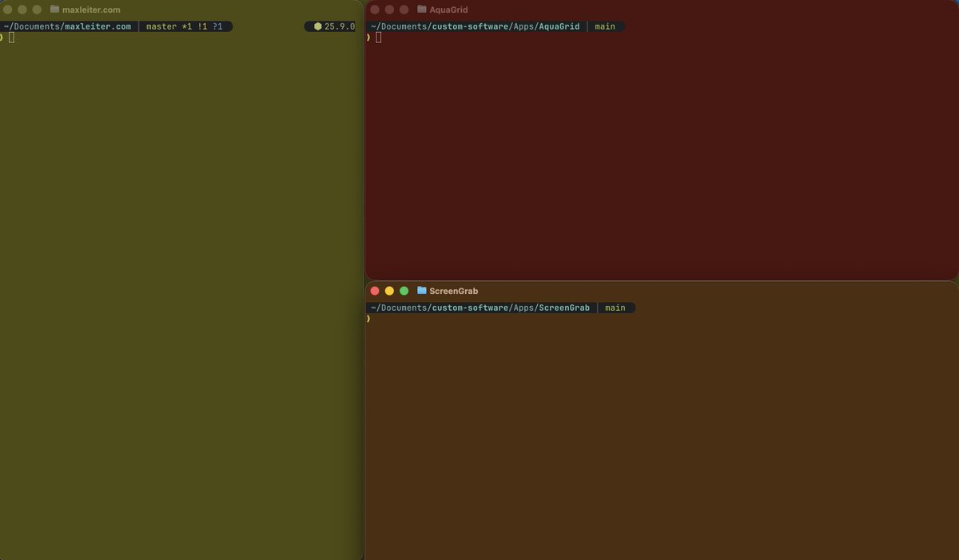Click the ScreenGrab window title text

(x=453, y=291)
